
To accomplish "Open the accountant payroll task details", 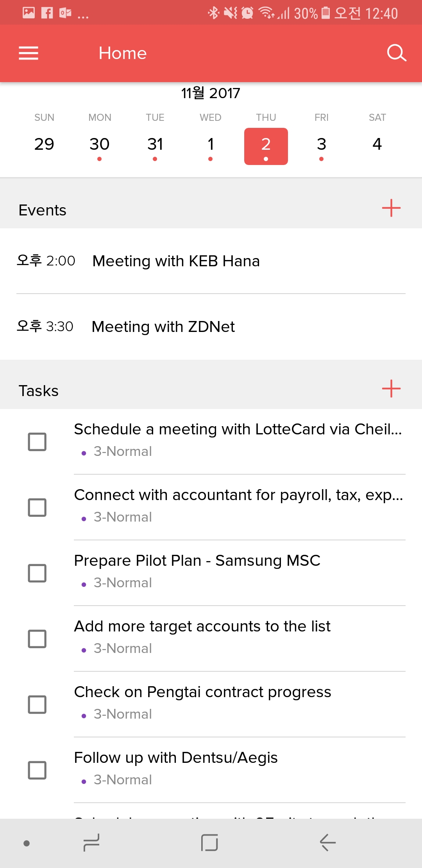I will [x=238, y=495].
